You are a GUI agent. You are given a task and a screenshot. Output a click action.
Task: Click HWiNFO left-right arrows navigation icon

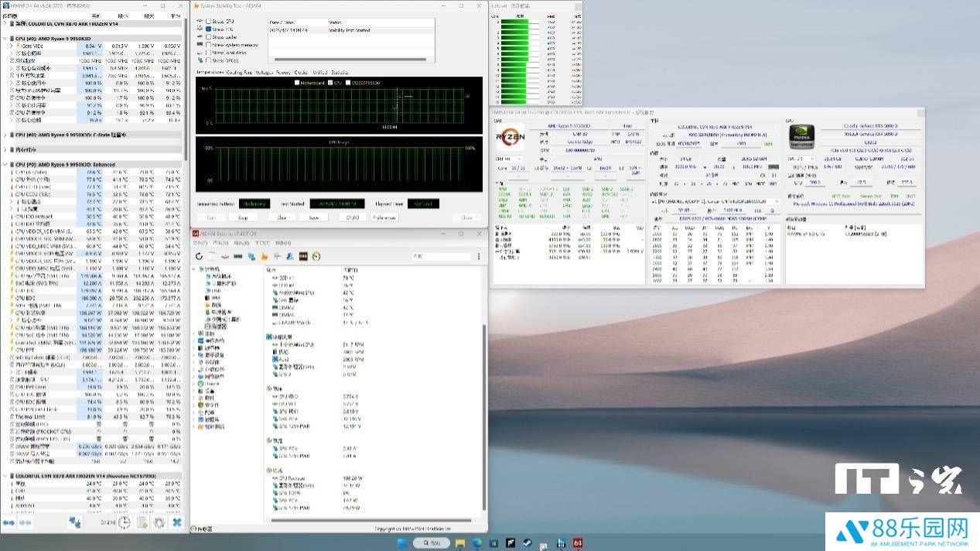tap(9, 522)
